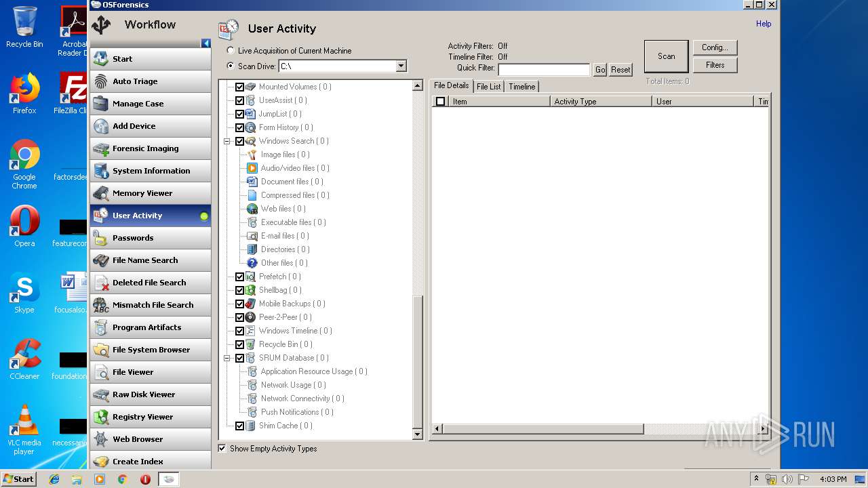Open Deleted File Search icon
868x488 pixels.
[x=101, y=283]
